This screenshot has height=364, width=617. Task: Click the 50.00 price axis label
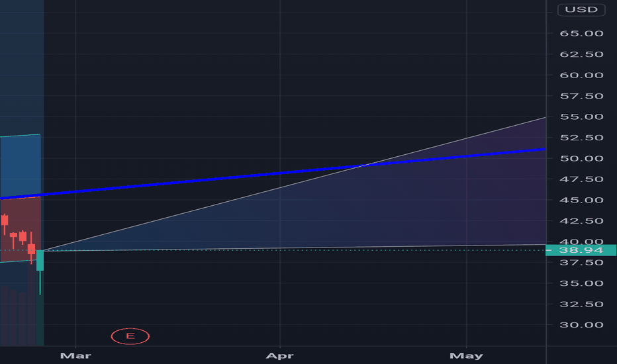[581, 159]
